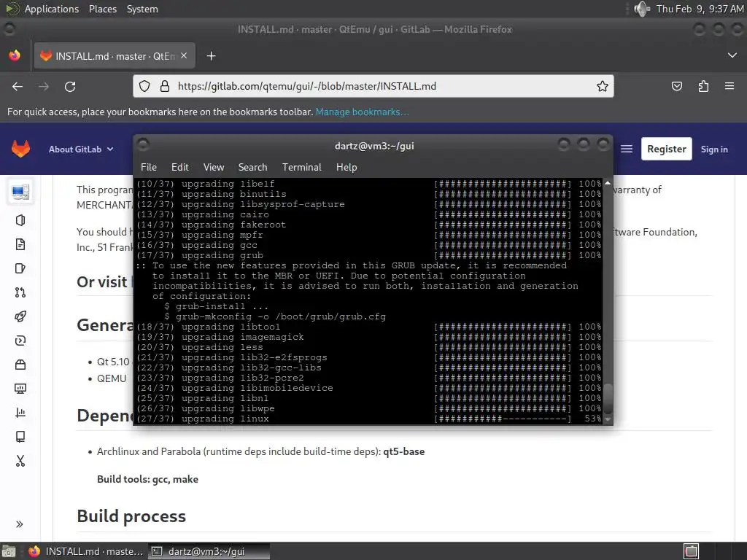Image resolution: width=747 pixels, height=560 pixels.
Task: View site security padlock info
Action: [165, 86]
